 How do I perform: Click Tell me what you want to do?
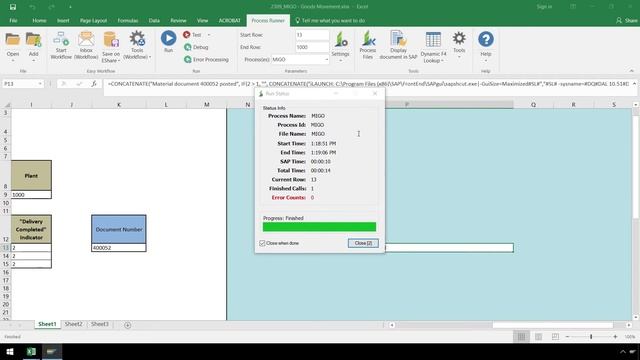pyautogui.click(x=330, y=20)
